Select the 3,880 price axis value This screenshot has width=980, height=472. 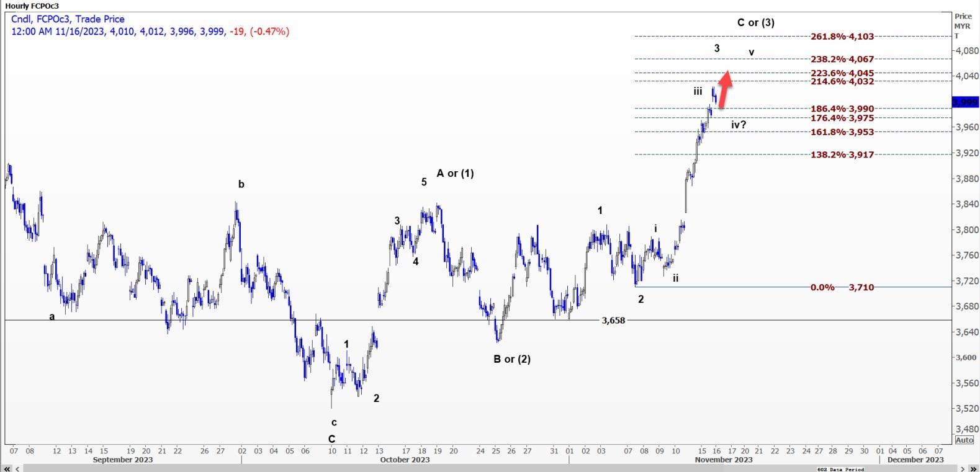pos(968,179)
